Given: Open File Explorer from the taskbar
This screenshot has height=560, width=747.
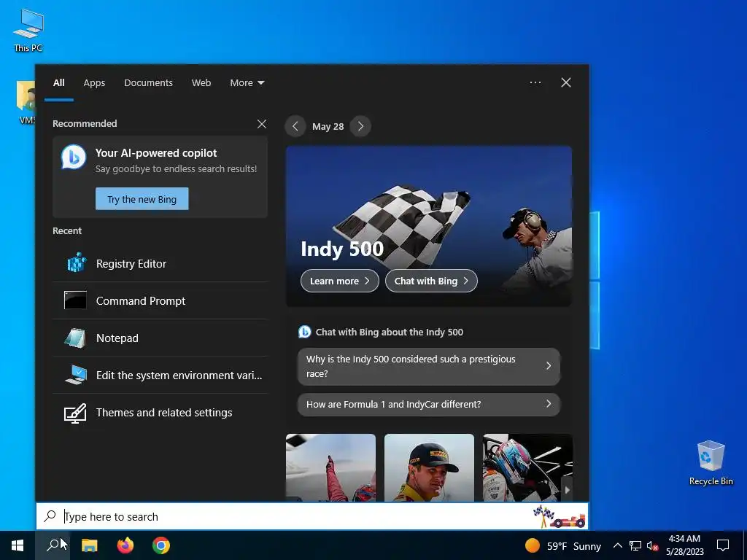Looking at the screenshot, I should tap(89, 545).
